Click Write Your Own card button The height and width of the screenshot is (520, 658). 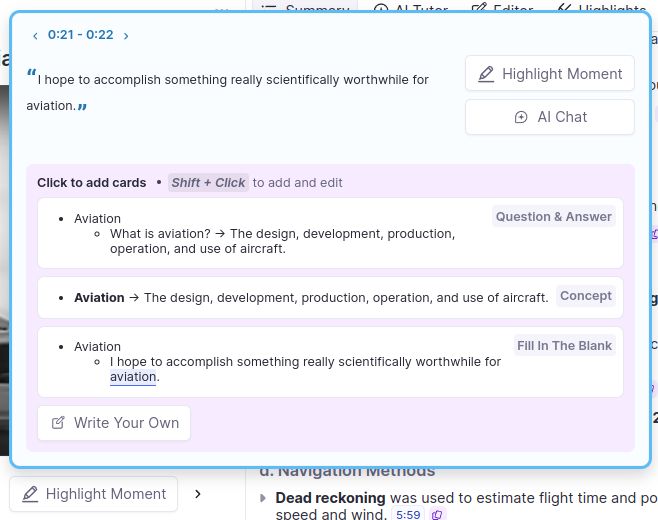coord(114,423)
